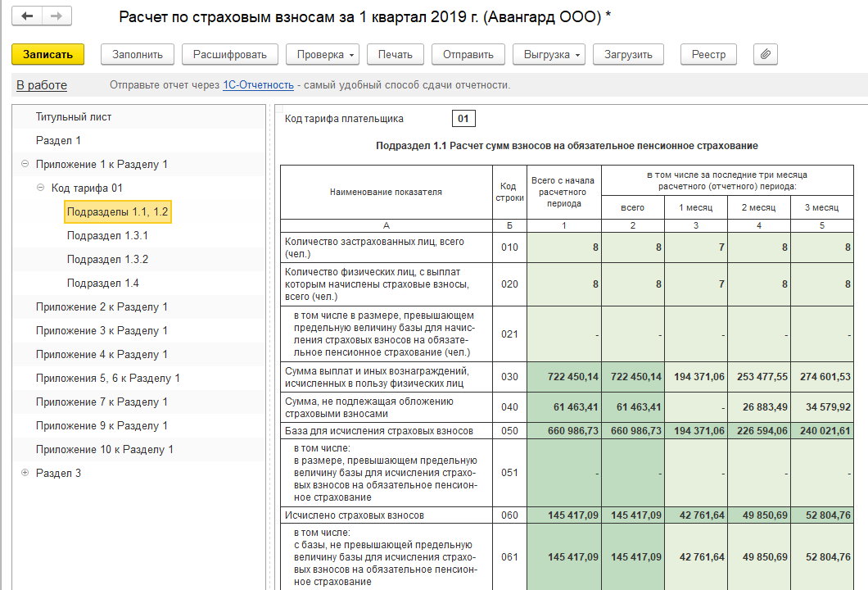Print the report with Печать
Image resolution: width=868 pixels, height=590 pixels.
point(395,55)
